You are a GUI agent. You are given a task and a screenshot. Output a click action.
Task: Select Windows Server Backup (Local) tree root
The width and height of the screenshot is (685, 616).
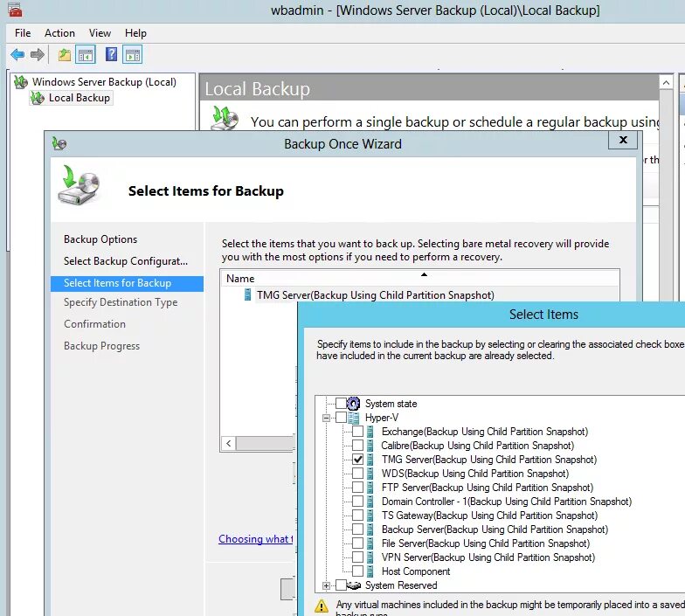[104, 82]
